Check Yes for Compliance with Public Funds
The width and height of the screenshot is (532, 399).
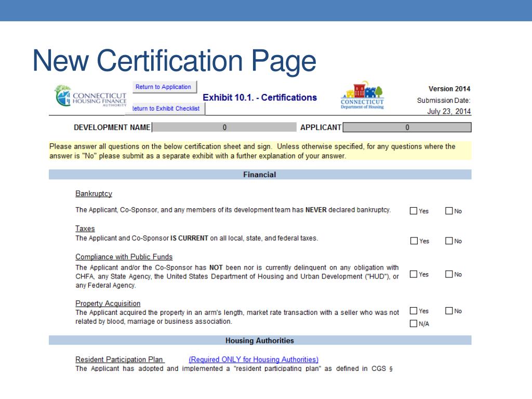coord(414,274)
